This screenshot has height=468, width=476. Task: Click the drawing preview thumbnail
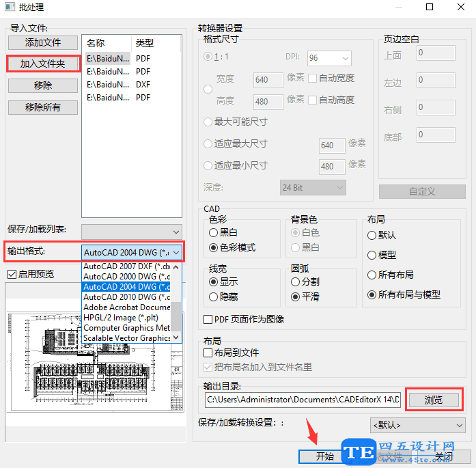96,361
